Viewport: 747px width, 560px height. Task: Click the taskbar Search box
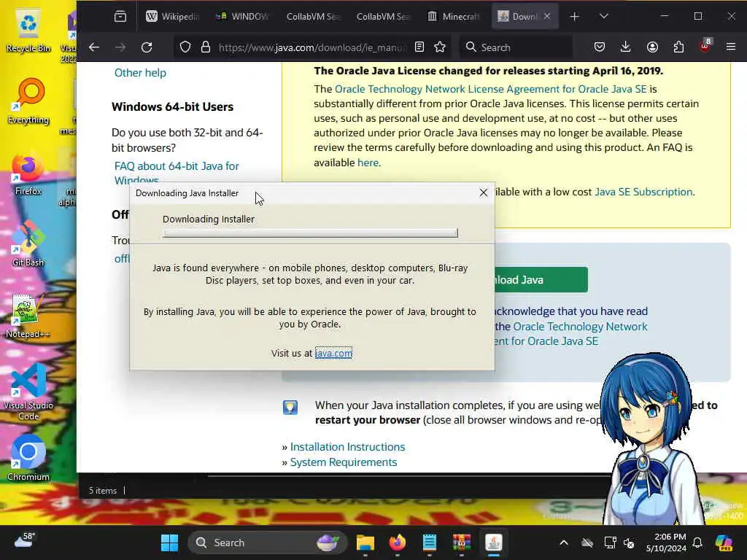[268, 542]
